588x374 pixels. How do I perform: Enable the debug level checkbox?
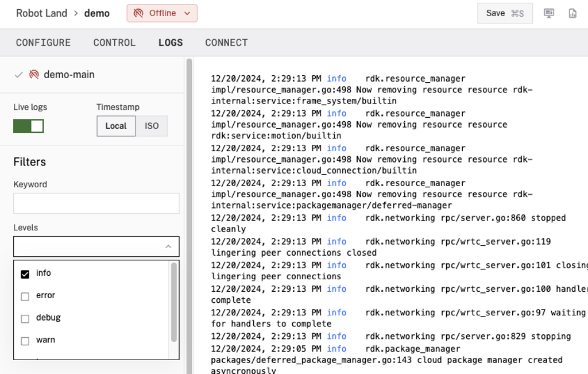[25, 318]
